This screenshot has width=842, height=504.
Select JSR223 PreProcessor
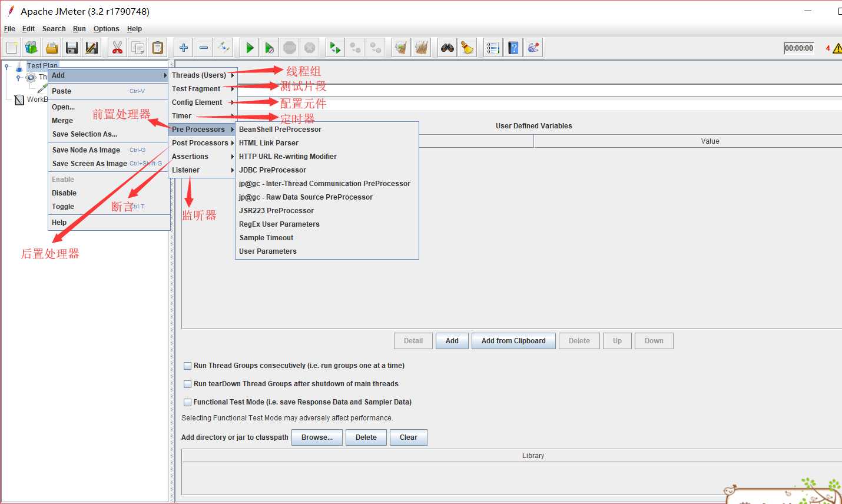coord(327,211)
